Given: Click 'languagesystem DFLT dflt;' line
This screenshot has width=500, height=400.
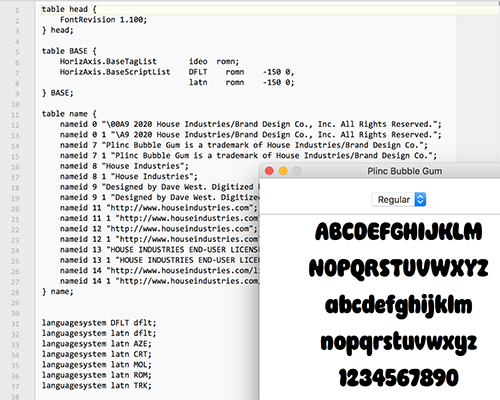Looking at the screenshot, I should (x=99, y=323).
